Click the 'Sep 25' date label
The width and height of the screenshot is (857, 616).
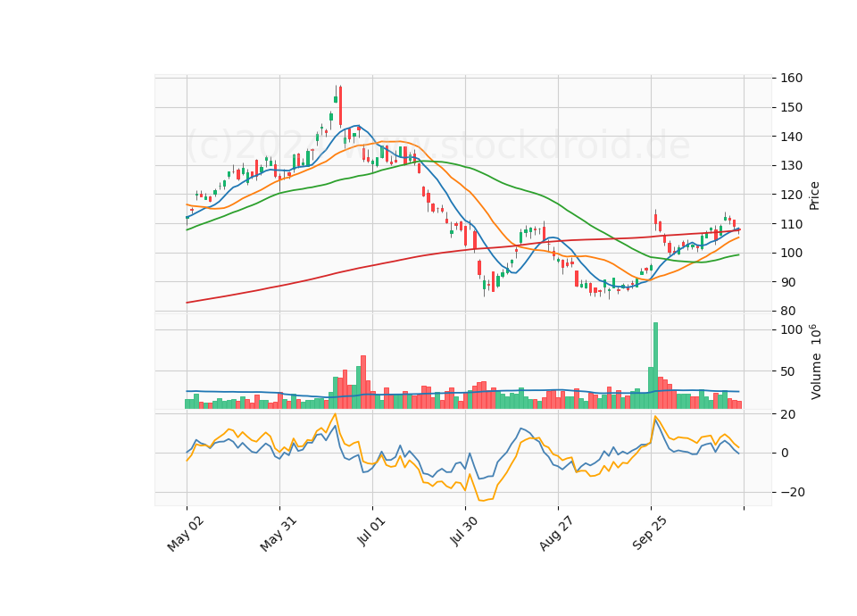click(649, 534)
